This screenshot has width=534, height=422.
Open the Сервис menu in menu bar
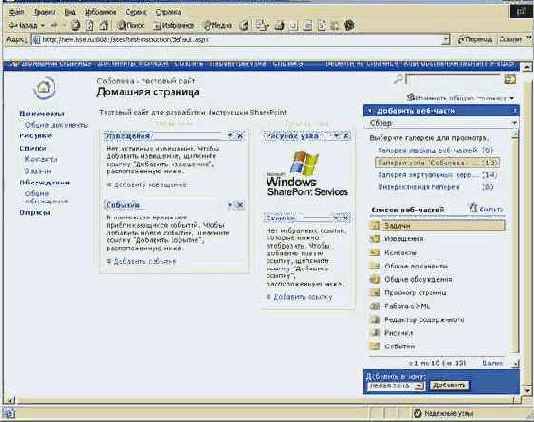(136, 12)
